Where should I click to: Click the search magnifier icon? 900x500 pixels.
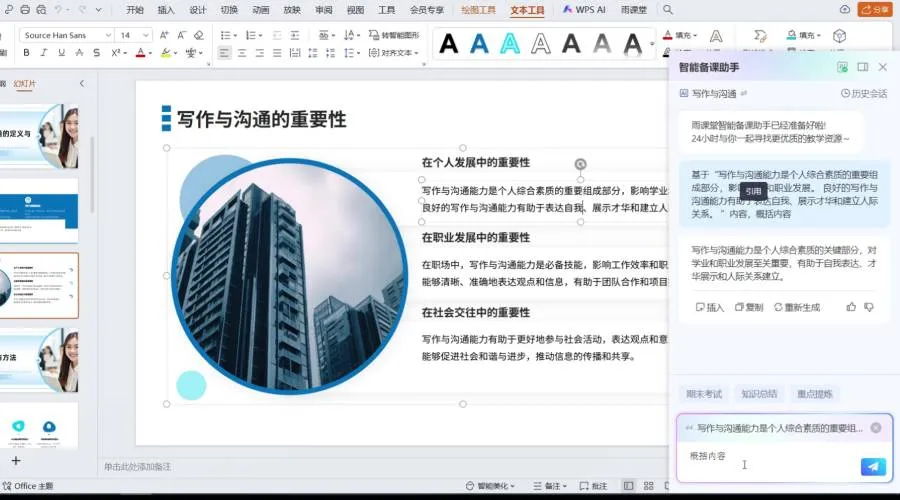click(668, 10)
